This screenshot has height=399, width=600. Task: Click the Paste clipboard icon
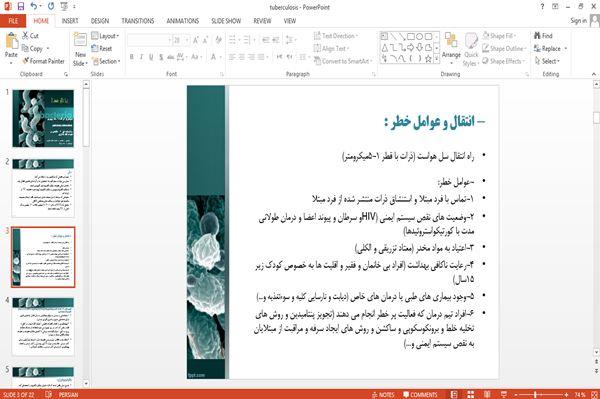[11, 41]
